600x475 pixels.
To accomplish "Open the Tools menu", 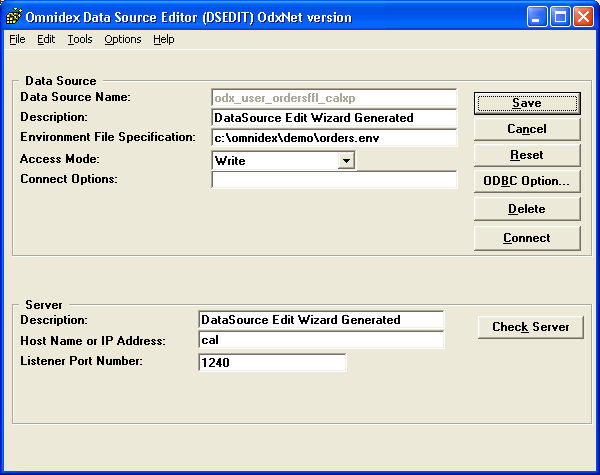I will (80, 39).
